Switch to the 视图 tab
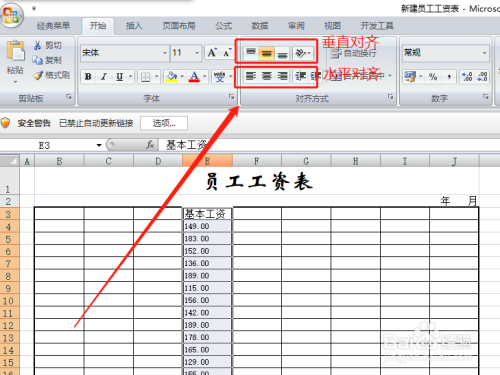Screen dimensions: 500x375 pyautogui.click(x=332, y=26)
